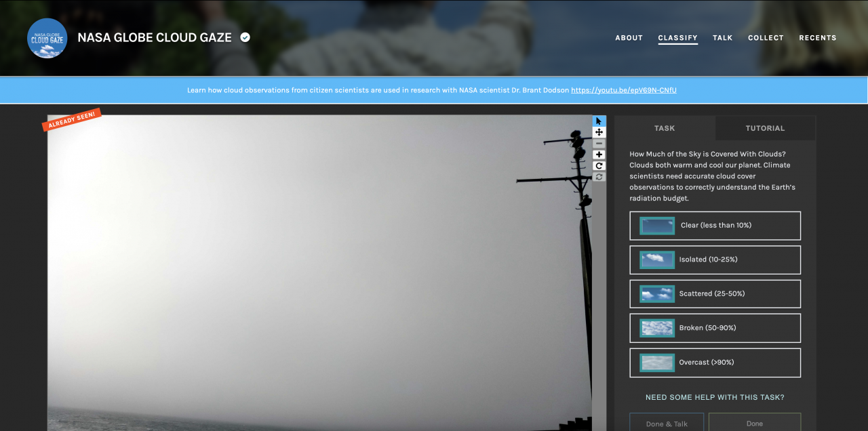Select the pointer annotate tool
This screenshot has width=868, height=431.
tap(599, 121)
